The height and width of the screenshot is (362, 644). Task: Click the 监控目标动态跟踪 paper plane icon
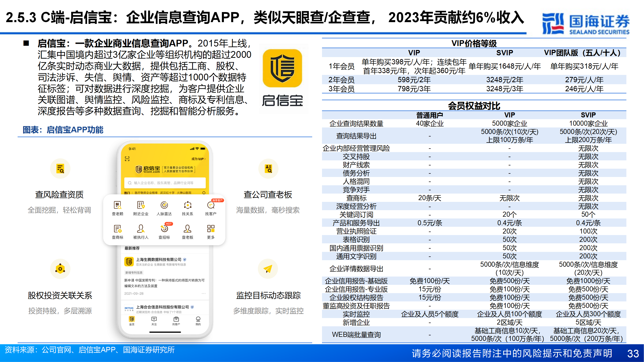coord(268,269)
